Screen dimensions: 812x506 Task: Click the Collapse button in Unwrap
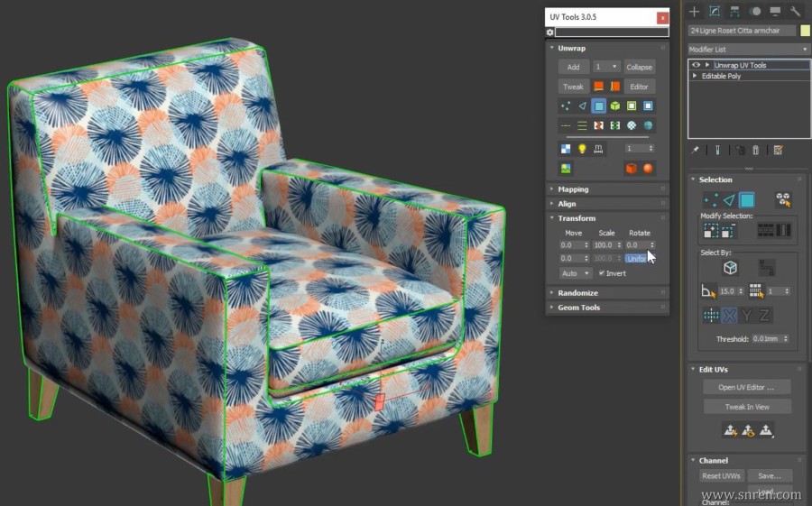click(639, 67)
